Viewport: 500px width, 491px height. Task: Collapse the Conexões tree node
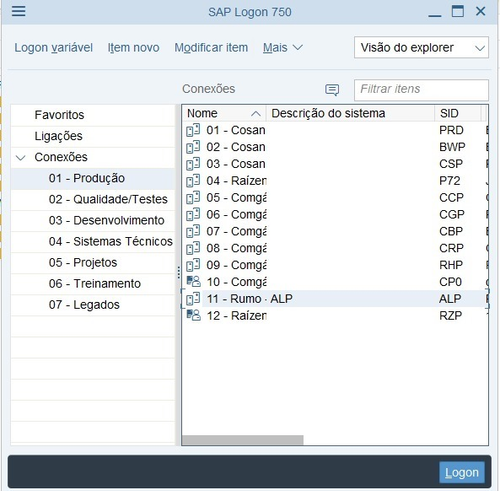[21, 157]
